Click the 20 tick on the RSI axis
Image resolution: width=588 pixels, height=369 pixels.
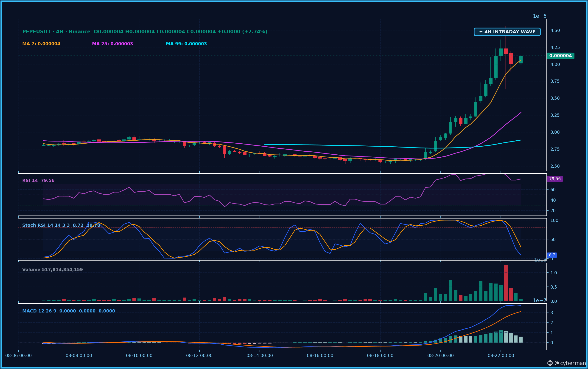pyautogui.click(x=553, y=211)
